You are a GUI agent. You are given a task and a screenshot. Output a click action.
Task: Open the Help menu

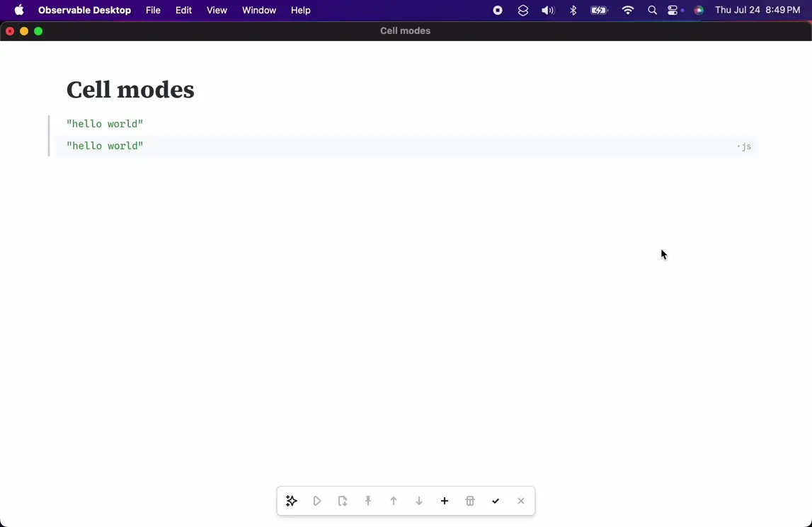click(x=301, y=11)
